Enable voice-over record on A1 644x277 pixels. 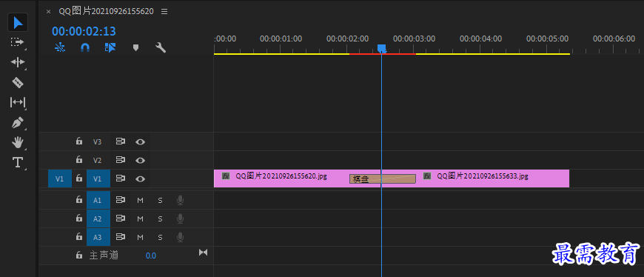coord(180,201)
